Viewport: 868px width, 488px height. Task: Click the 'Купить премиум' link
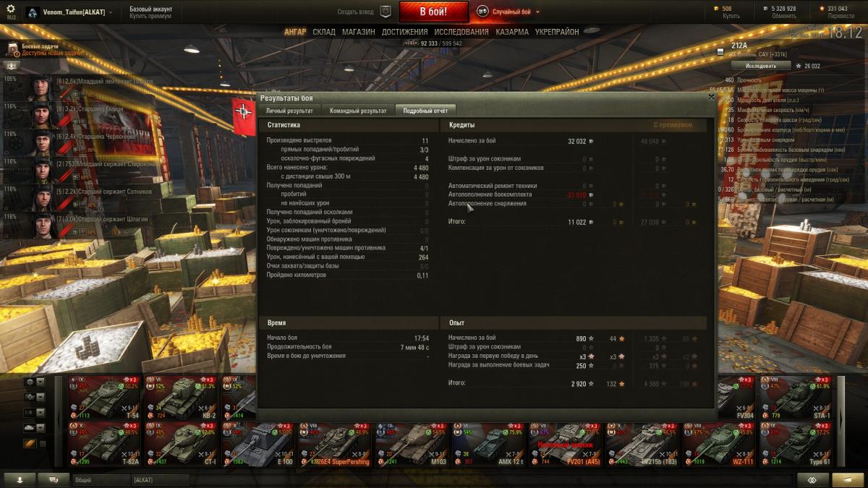click(x=150, y=16)
